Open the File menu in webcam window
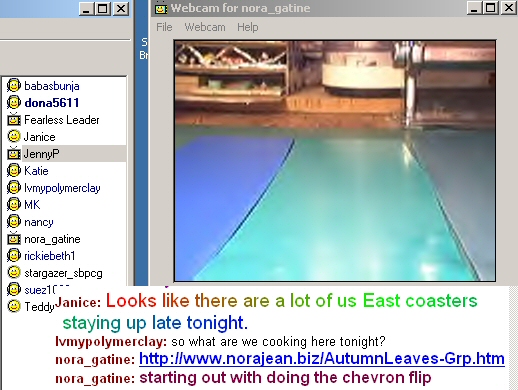This screenshot has height=390, width=518. [164, 27]
